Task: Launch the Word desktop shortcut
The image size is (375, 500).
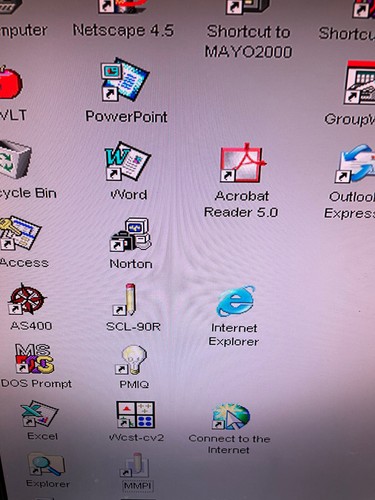Action: pyautogui.click(x=127, y=161)
